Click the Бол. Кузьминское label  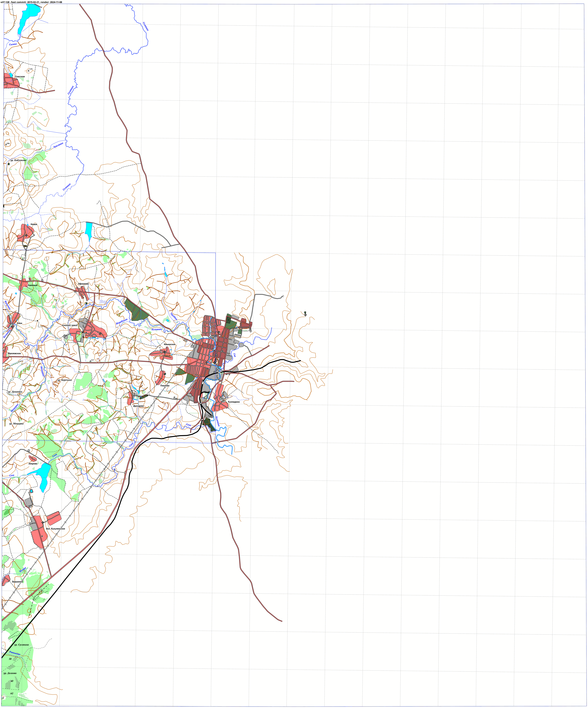[56, 529]
